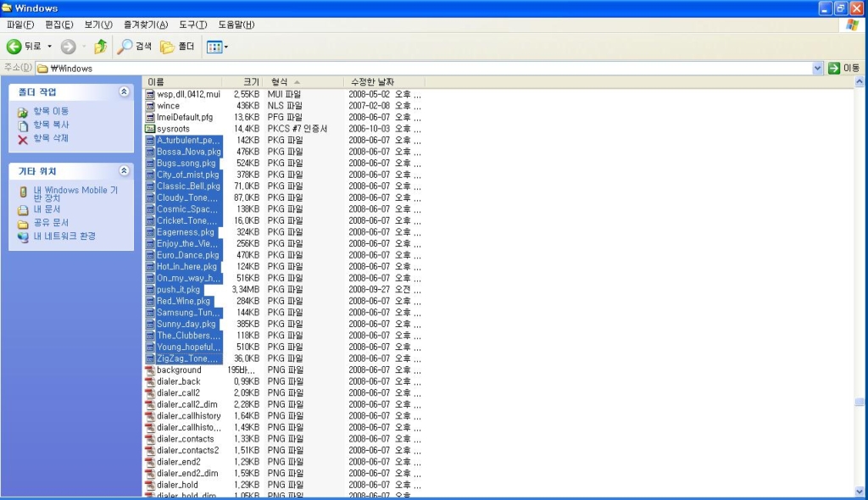The image size is (868, 500).
Task: Click the push_it.pkg file icon
Action: (x=150, y=290)
